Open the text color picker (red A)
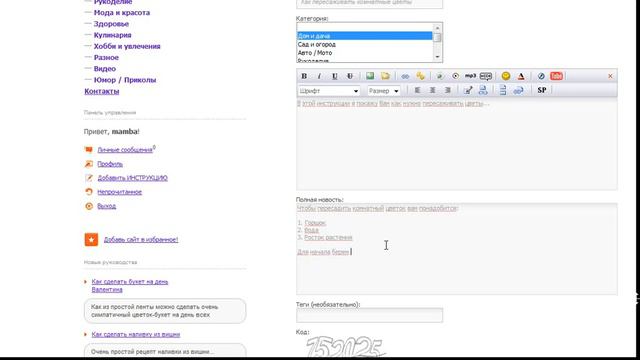This screenshot has width=640, height=360. click(x=521, y=76)
